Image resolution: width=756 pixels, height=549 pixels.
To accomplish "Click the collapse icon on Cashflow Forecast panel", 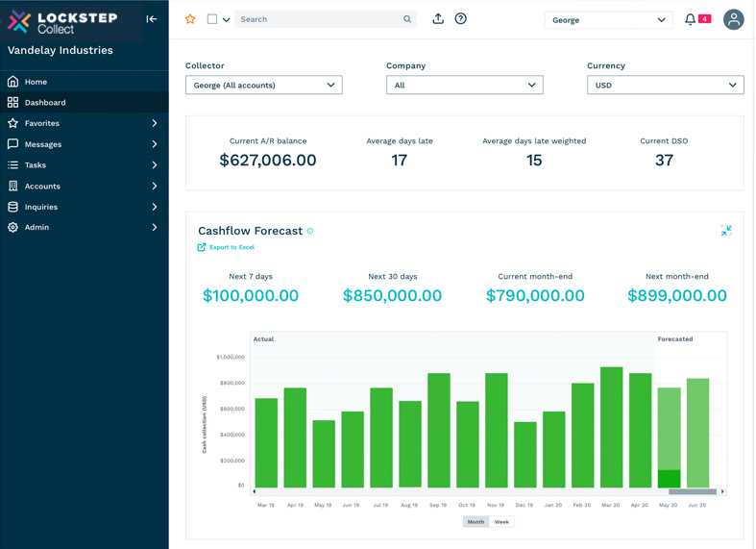I will (x=726, y=231).
